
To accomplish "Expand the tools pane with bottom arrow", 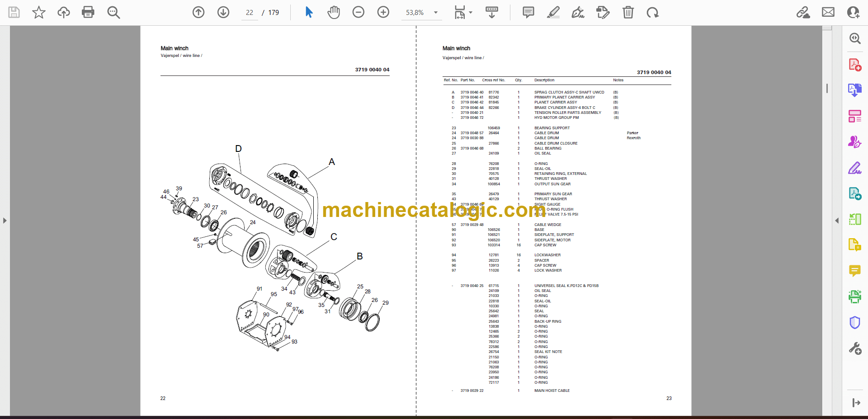I will [856, 403].
